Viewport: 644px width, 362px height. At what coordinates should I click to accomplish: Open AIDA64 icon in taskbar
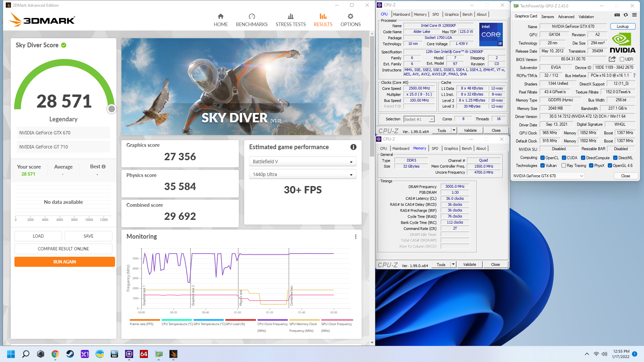pos(144,354)
